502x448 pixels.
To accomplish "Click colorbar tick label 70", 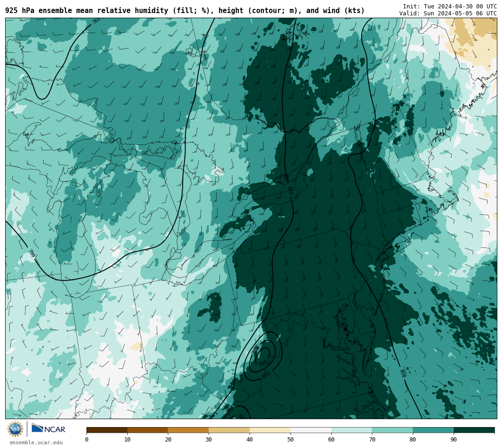I will pyautogui.click(x=372, y=439).
